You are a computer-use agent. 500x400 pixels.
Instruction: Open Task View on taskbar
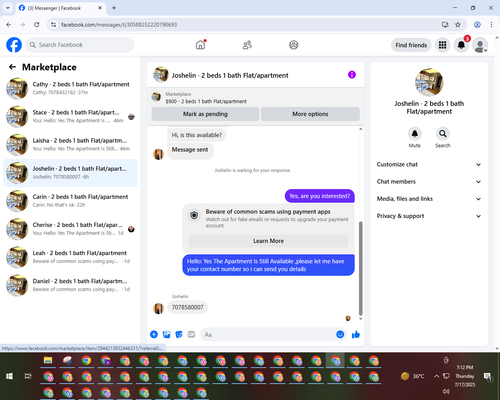(x=28, y=376)
